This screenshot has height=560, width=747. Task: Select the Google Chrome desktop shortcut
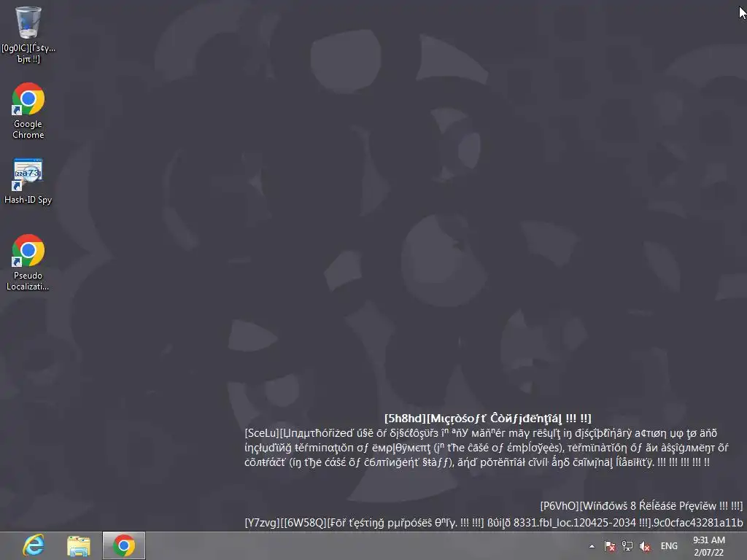(28, 111)
